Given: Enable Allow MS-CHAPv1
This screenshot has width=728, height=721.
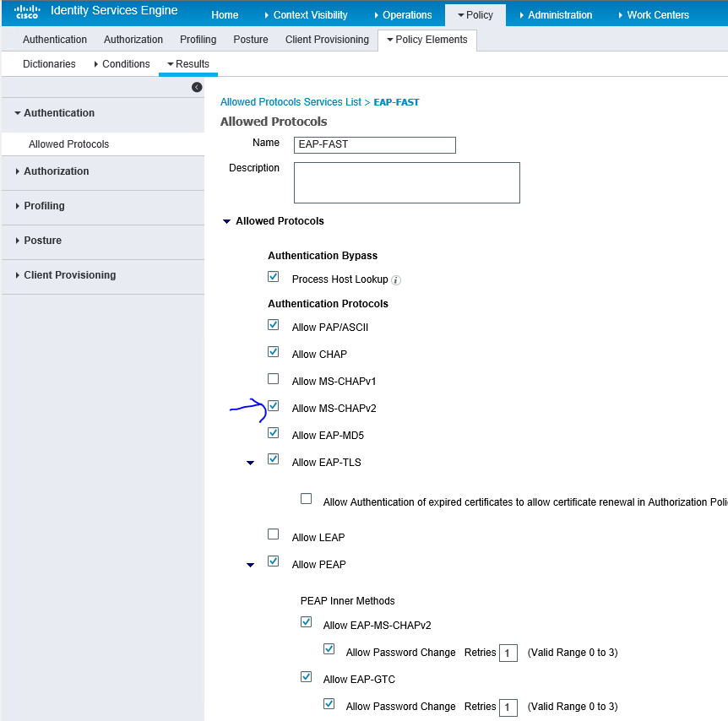Looking at the screenshot, I should pyautogui.click(x=274, y=379).
